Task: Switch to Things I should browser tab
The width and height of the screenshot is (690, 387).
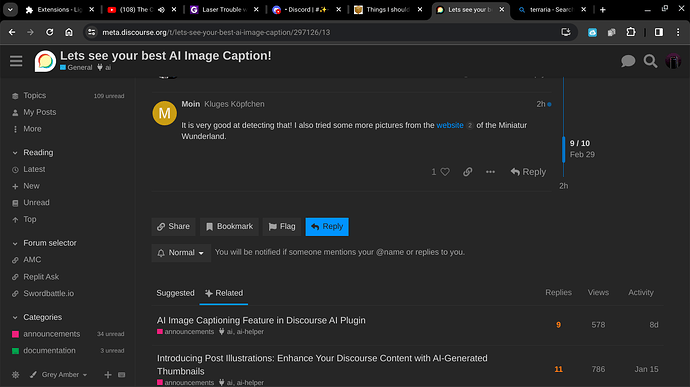Action: [388, 10]
